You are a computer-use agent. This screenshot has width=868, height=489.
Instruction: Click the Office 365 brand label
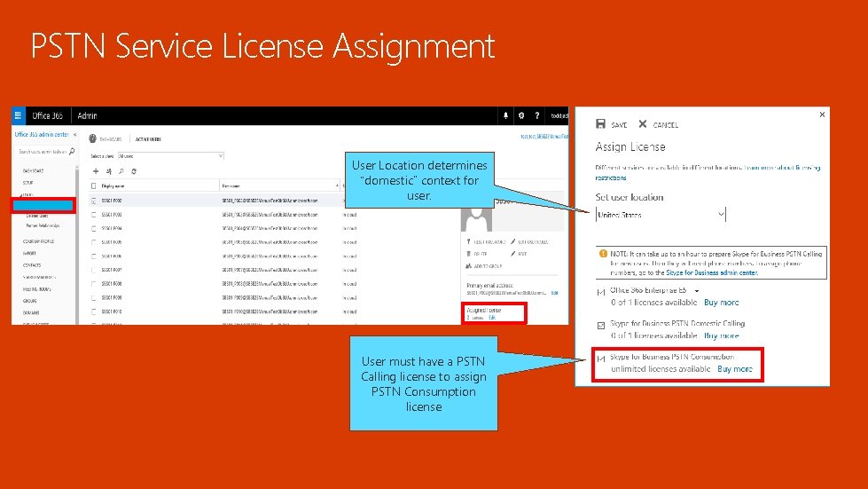[47, 115]
